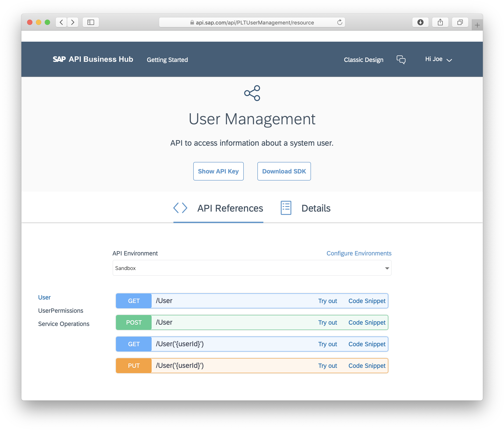Open Code Snippet for GET /User

(367, 301)
